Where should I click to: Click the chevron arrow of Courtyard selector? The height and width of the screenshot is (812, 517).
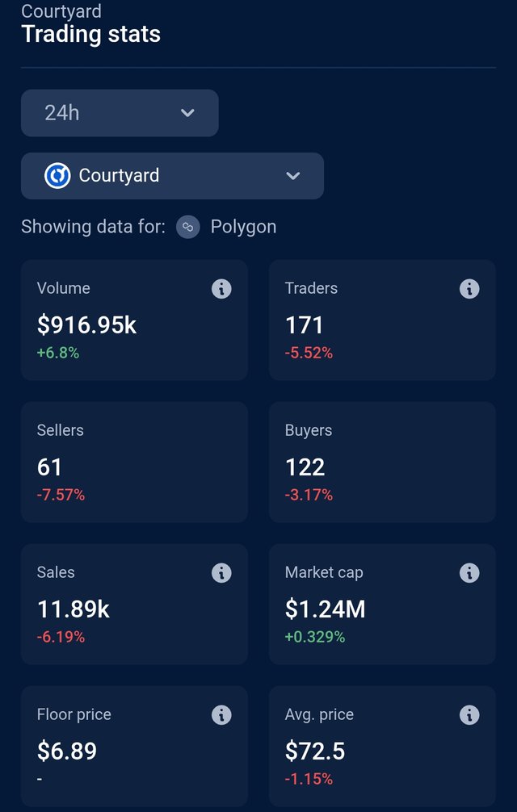tap(293, 175)
